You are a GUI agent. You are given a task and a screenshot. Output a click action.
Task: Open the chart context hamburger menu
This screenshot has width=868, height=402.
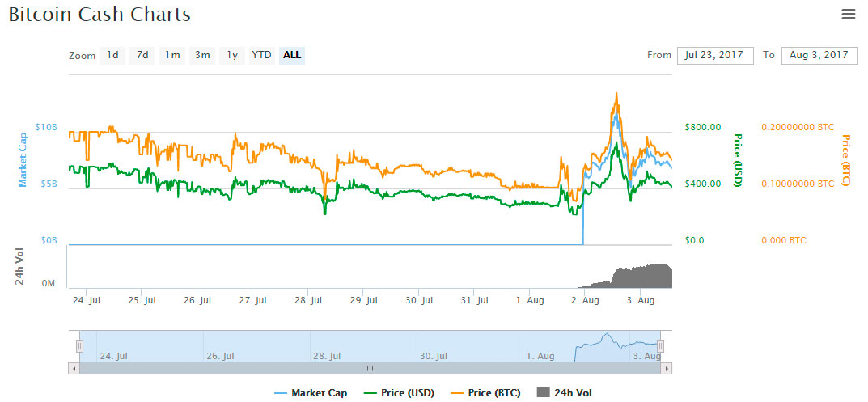[x=848, y=15]
